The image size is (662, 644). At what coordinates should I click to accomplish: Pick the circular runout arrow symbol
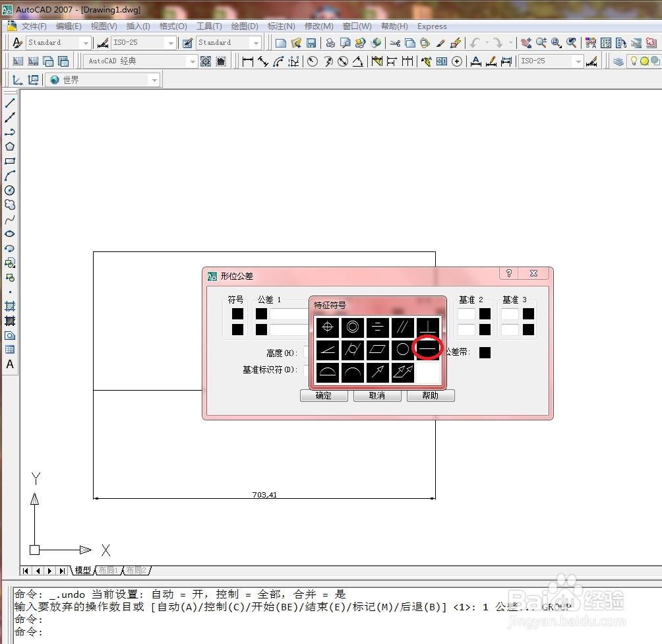tap(378, 372)
